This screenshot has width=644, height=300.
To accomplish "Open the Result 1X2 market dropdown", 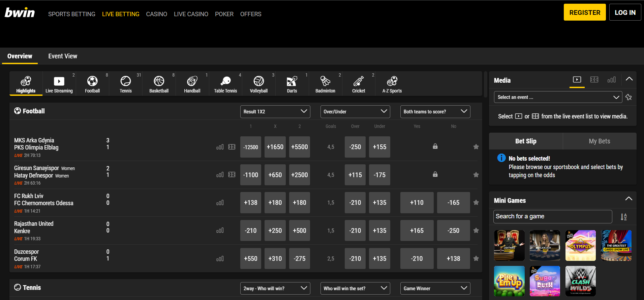I will [275, 112].
